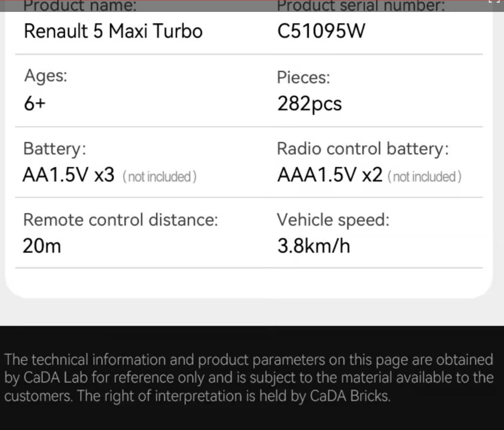Click the 3.8km/h speed value
Image resolution: width=504 pixels, height=430 pixels.
pos(314,246)
